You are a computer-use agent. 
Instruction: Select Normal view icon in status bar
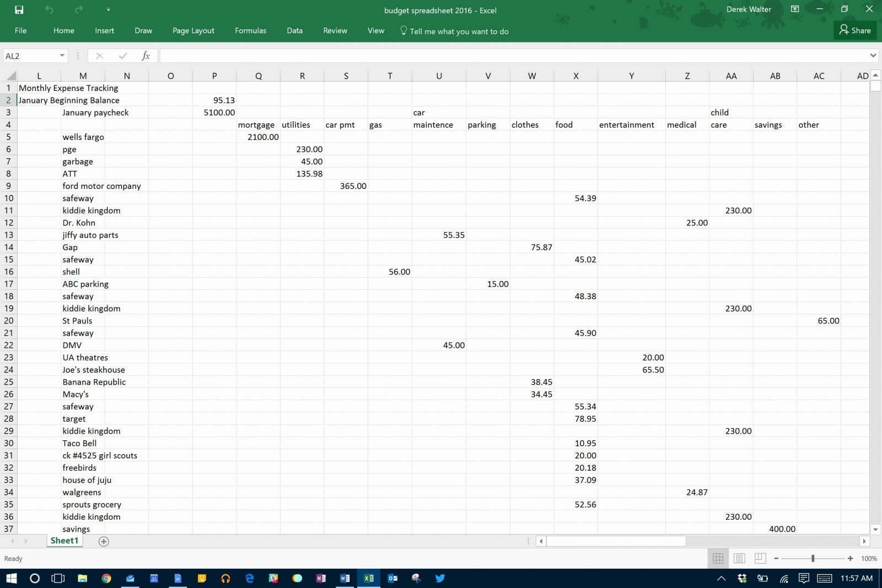(718, 558)
